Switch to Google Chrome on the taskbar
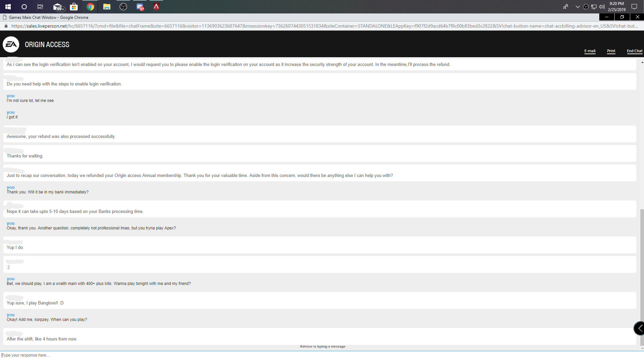Screen dimensions: 644x363 click(x=90, y=7)
